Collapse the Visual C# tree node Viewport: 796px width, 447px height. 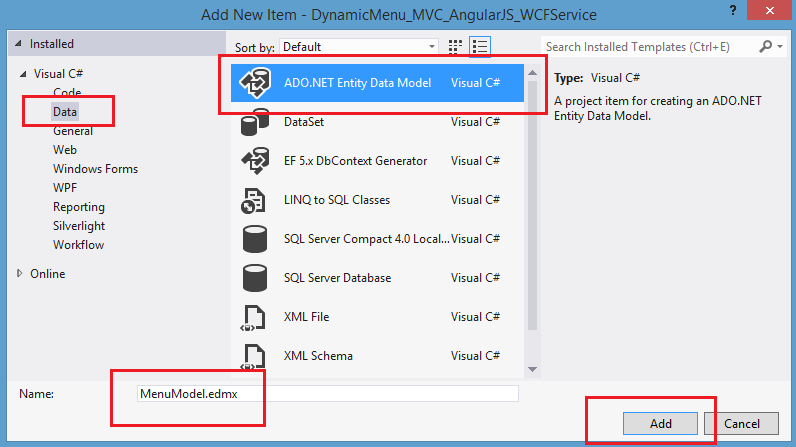coord(23,74)
